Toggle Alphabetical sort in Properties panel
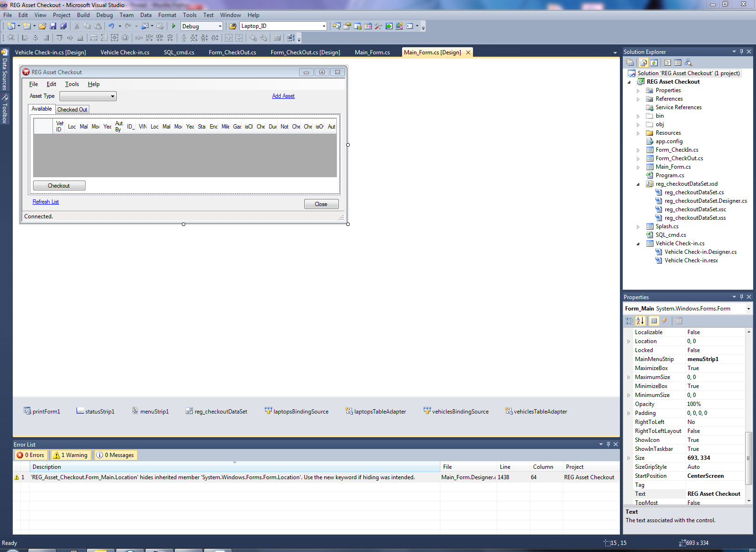The width and height of the screenshot is (756, 552). (640, 321)
